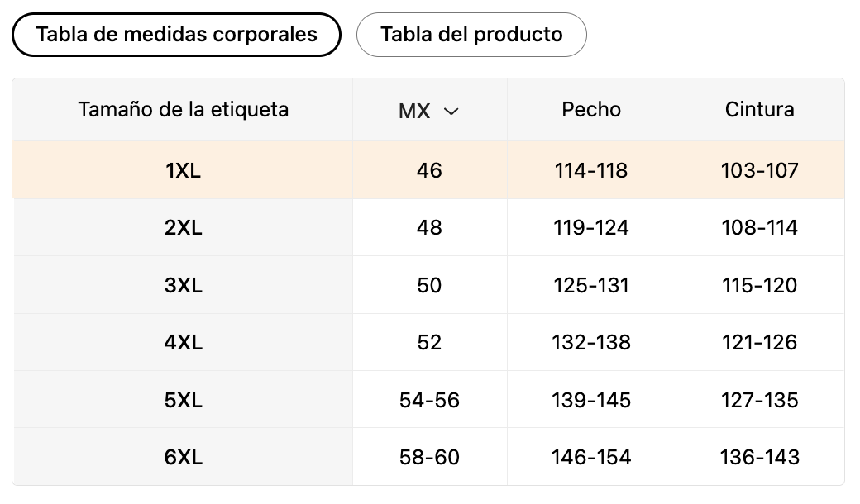Select the 5XL size row label
This screenshot has width=860, height=504.
pyautogui.click(x=184, y=400)
